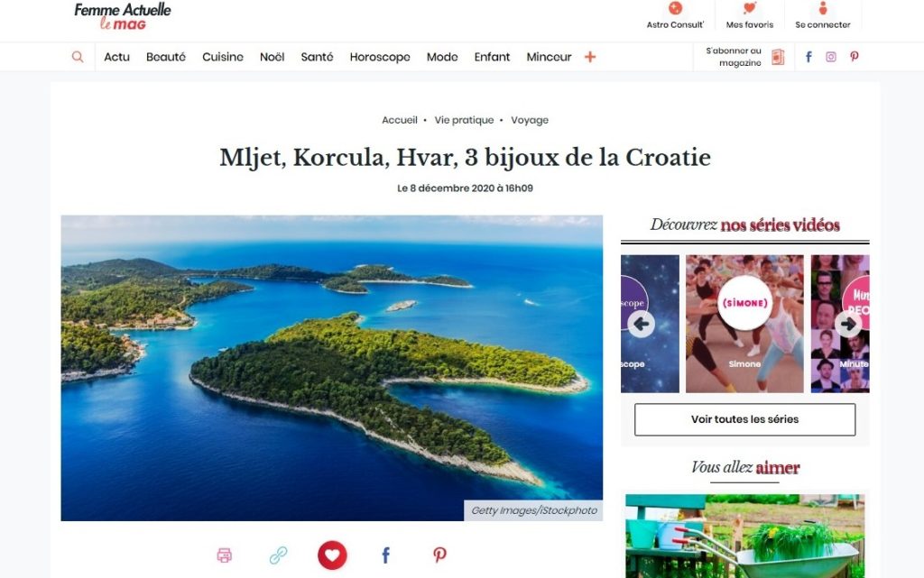Add article to favorites with red heart

point(332,555)
